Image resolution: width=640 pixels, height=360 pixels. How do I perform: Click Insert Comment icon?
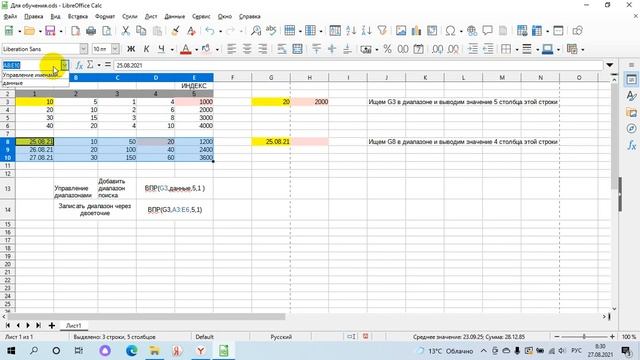[487, 31]
